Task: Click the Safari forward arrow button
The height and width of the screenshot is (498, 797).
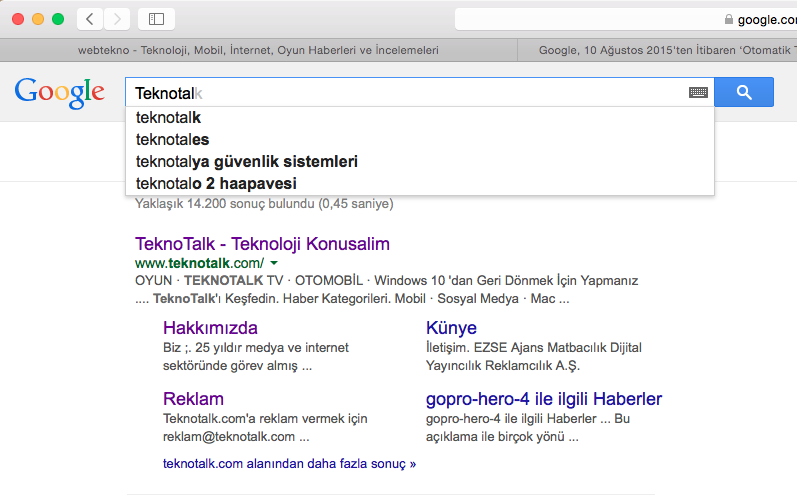Action: [x=117, y=19]
